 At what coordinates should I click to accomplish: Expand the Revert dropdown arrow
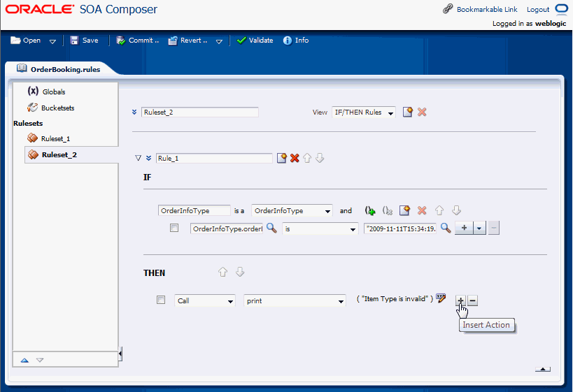click(x=219, y=41)
